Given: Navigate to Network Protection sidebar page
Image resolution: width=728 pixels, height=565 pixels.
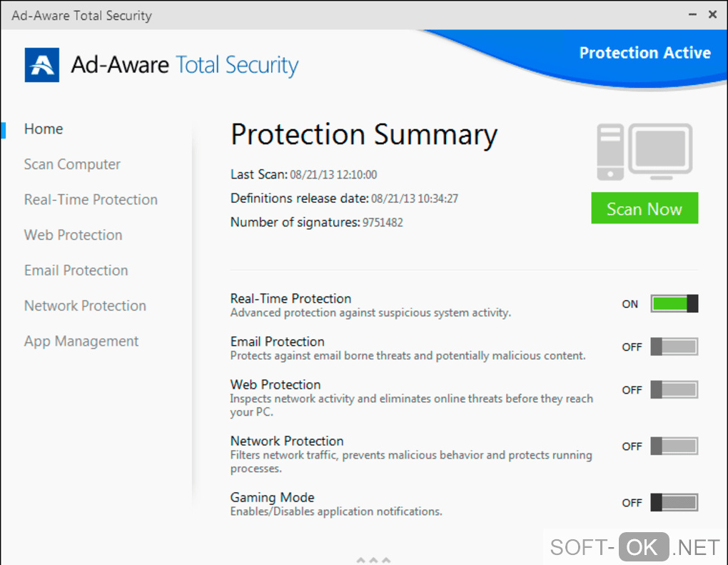Looking at the screenshot, I should click(85, 306).
